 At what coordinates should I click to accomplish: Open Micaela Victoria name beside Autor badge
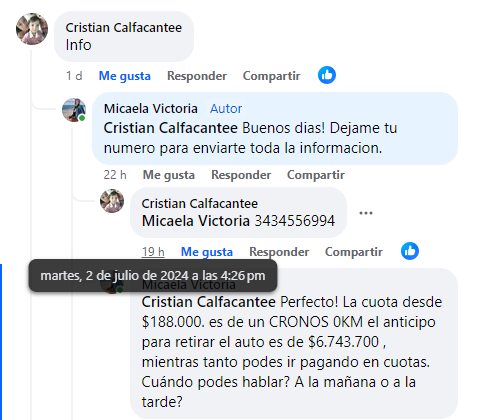tap(151, 109)
